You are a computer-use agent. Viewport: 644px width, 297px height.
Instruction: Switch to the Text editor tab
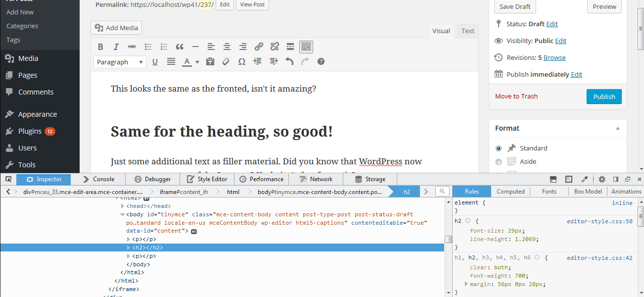pyautogui.click(x=468, y=31)
